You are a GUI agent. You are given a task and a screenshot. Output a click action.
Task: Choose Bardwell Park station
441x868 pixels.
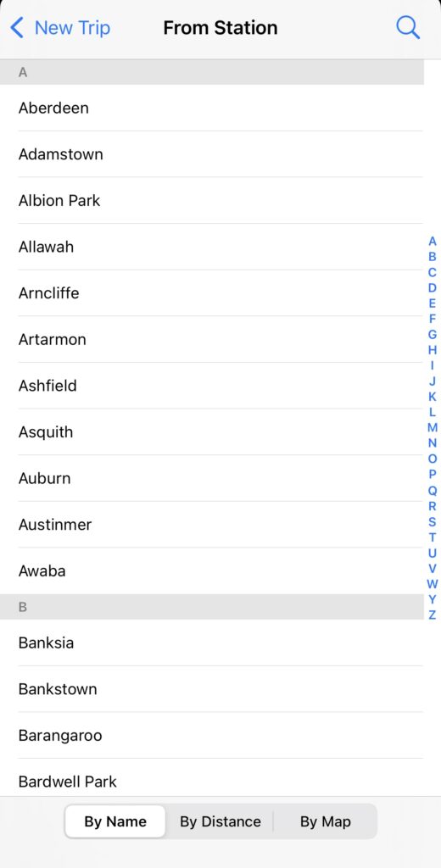(212, 782)
